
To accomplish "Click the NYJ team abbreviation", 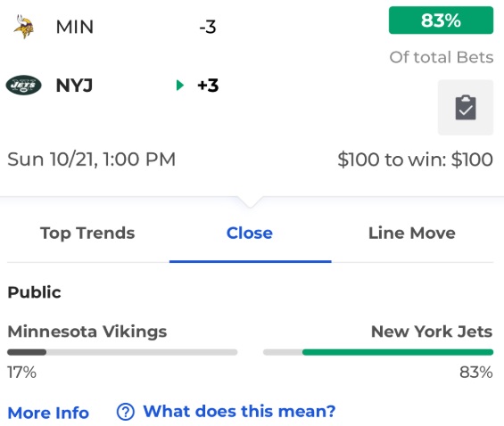I will tap(74, 86).
